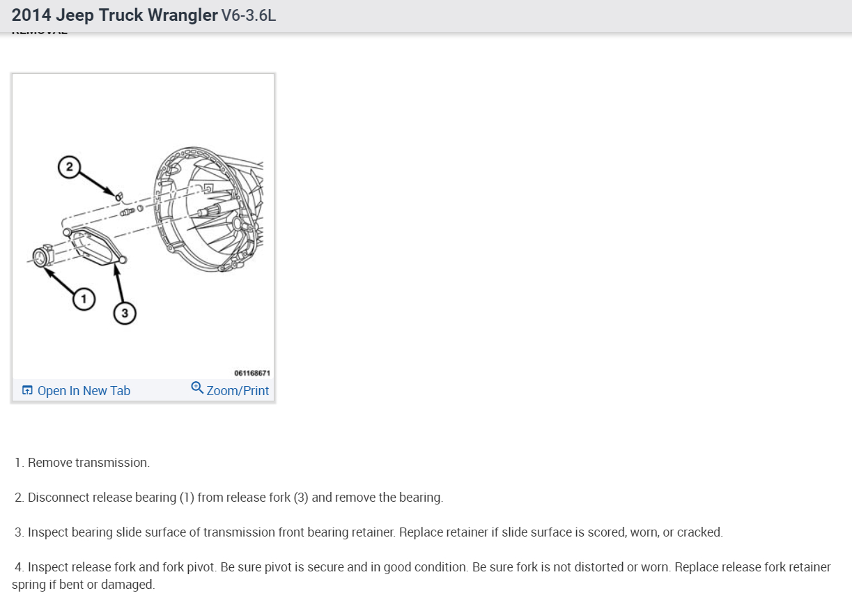Click the Inspect release fork and pivot step
This screenshot has height=616, width=852.
[422, 576]
